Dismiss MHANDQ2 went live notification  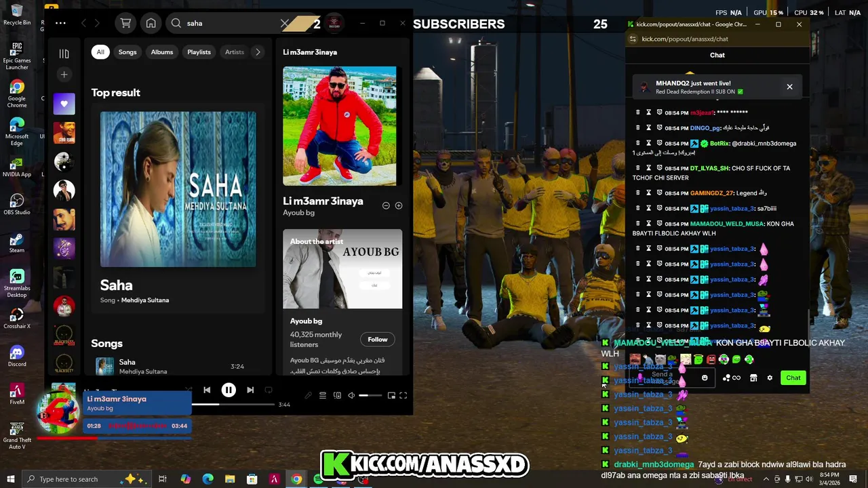[x=789, y=87]
